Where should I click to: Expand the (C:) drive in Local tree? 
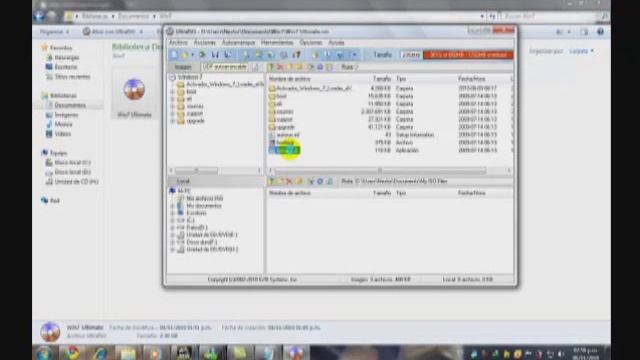173,220
